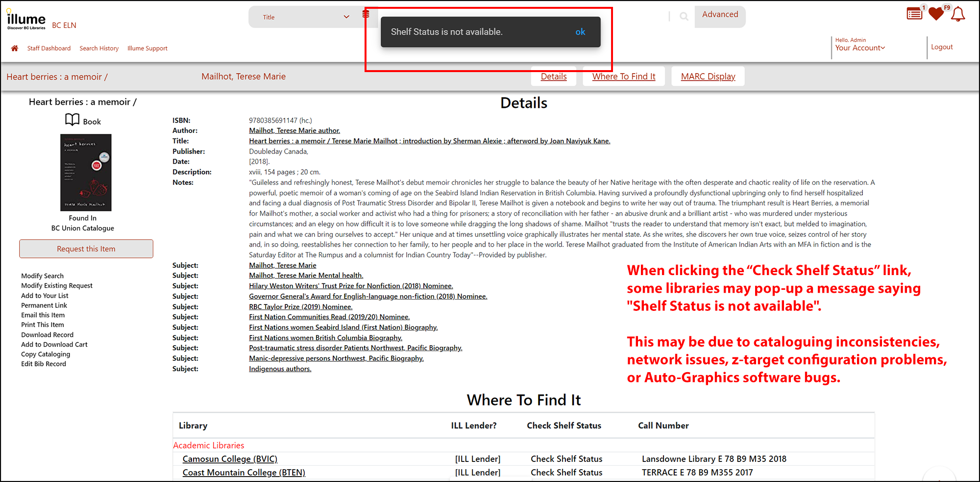Click the Heart Berries book cover thumbnail
Screen dimensions: 980x482
pyautogui.click(x=86, y=172)
